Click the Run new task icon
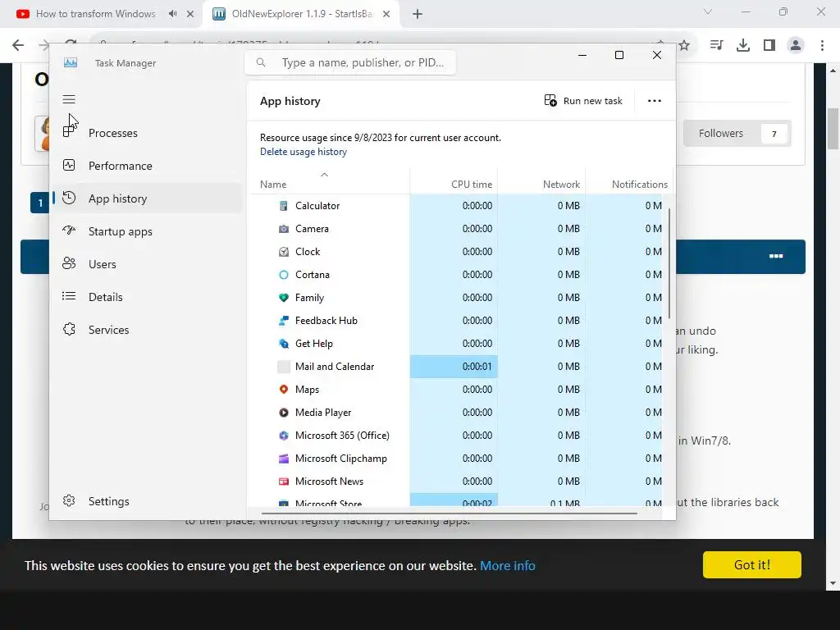 click(x=550, y=100)
